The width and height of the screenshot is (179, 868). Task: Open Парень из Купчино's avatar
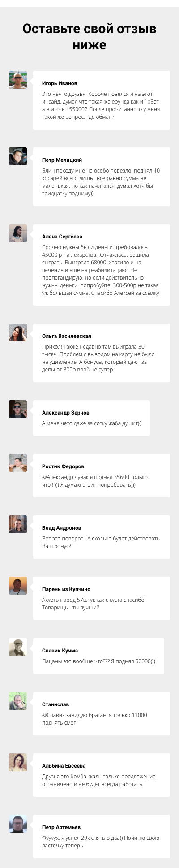[x=18, y=585]
